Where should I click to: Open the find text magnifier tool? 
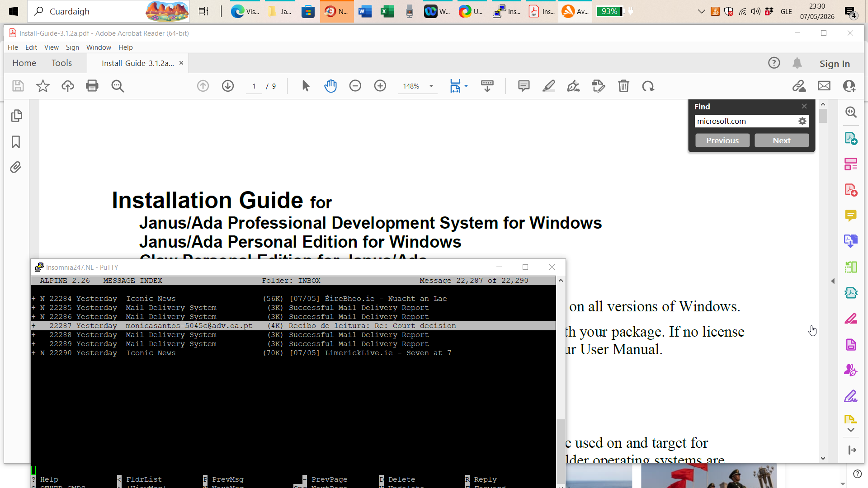(x=118, y=86)
